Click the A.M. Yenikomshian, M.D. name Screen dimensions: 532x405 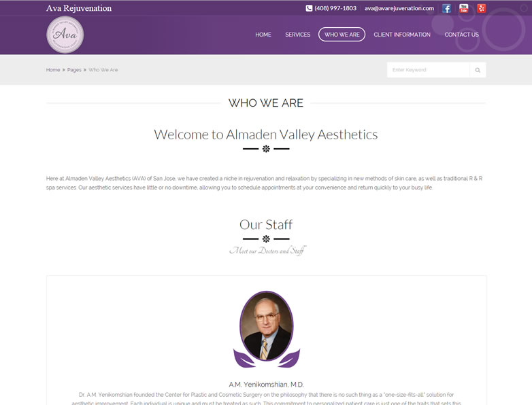coord(266,385)
